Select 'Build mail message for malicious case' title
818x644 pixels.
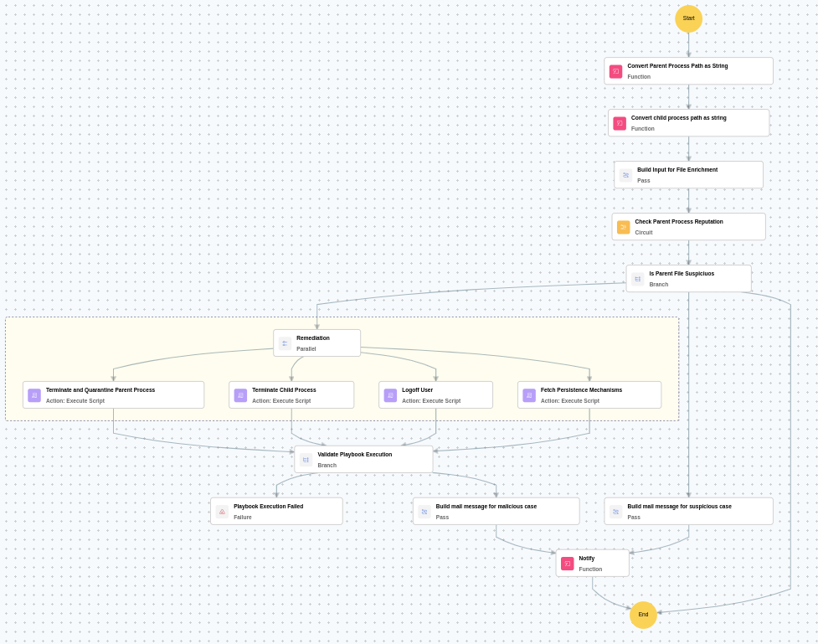[486, 506]
